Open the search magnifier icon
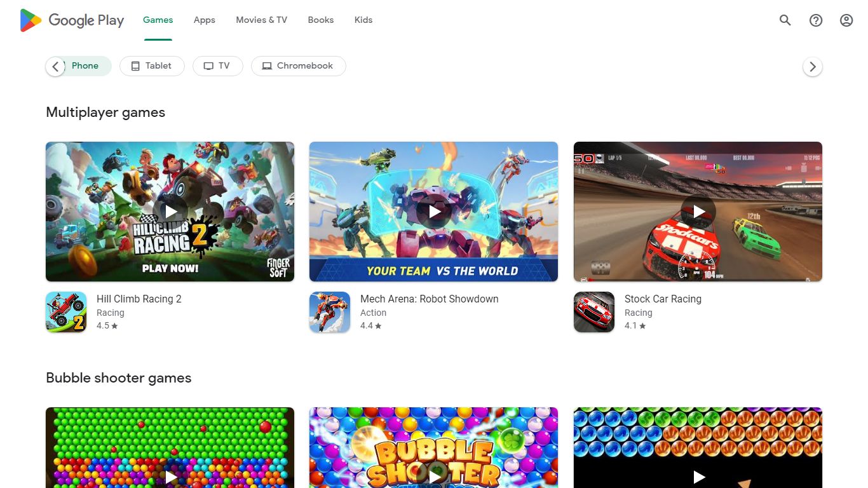Image resolution: width=868 pixels, height=488 pixels. pyautogui.click(x=785, y=20)
